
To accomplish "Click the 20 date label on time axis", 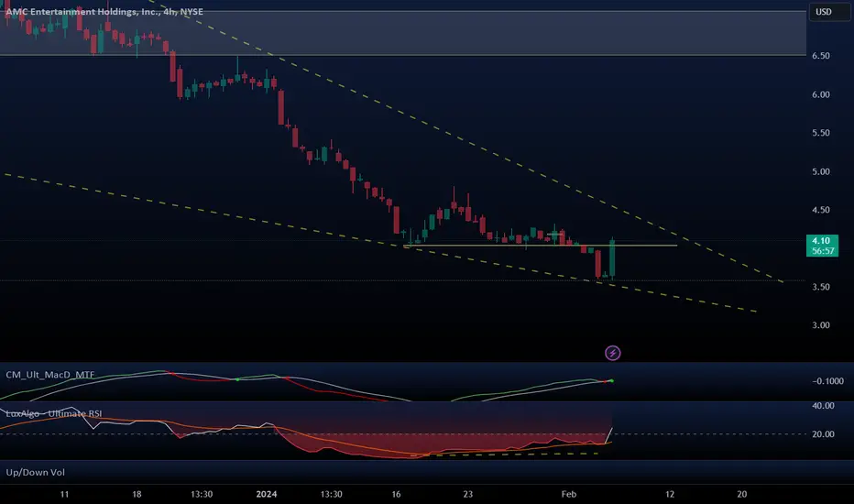I will [x=742, y=494].
